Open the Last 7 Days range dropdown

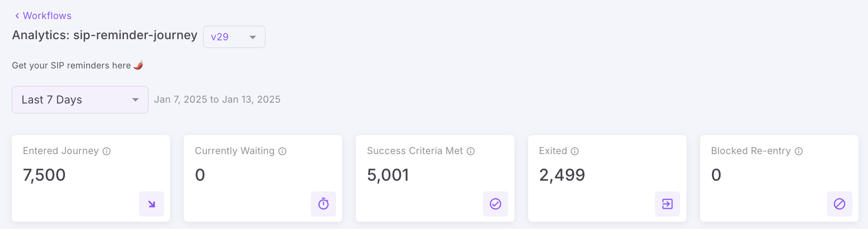point(80,100)
